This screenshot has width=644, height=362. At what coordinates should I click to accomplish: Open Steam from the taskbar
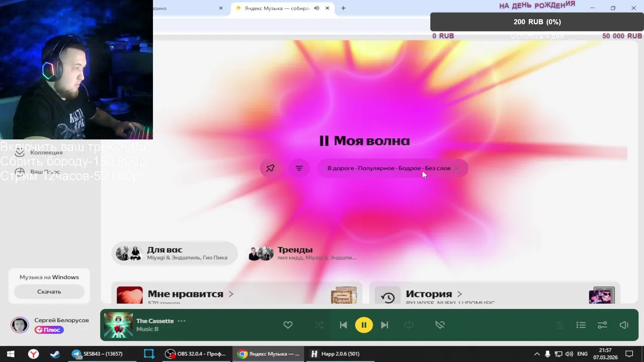pyautogui.click(x=55, y=354)
